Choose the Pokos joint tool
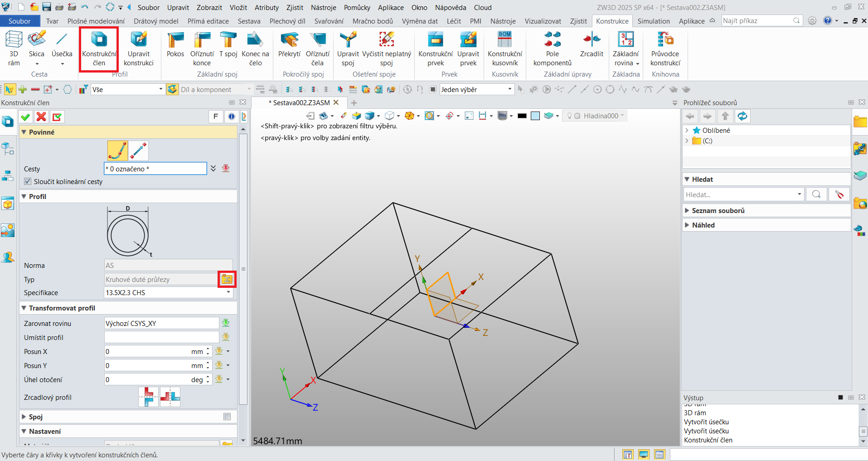Image resolution: width=868 pixels, height=461 pixels. pyautogui.click(x=175, y=44)
